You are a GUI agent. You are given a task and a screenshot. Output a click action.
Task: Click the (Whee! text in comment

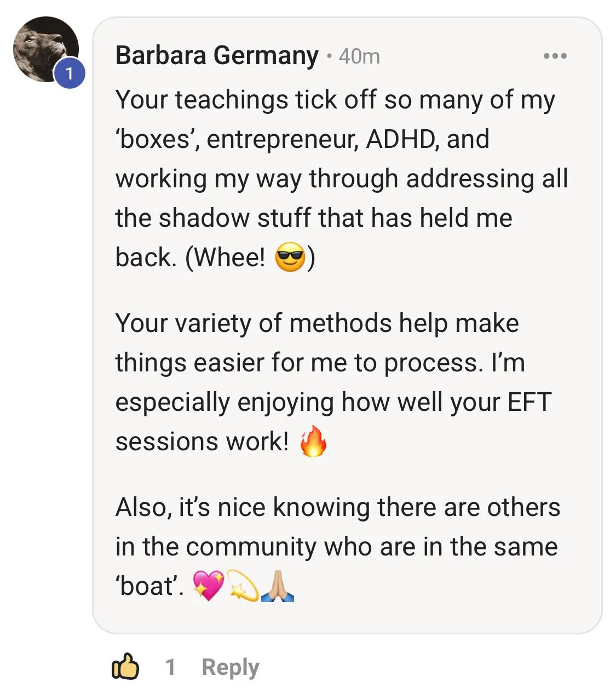[x=225, y=257]
